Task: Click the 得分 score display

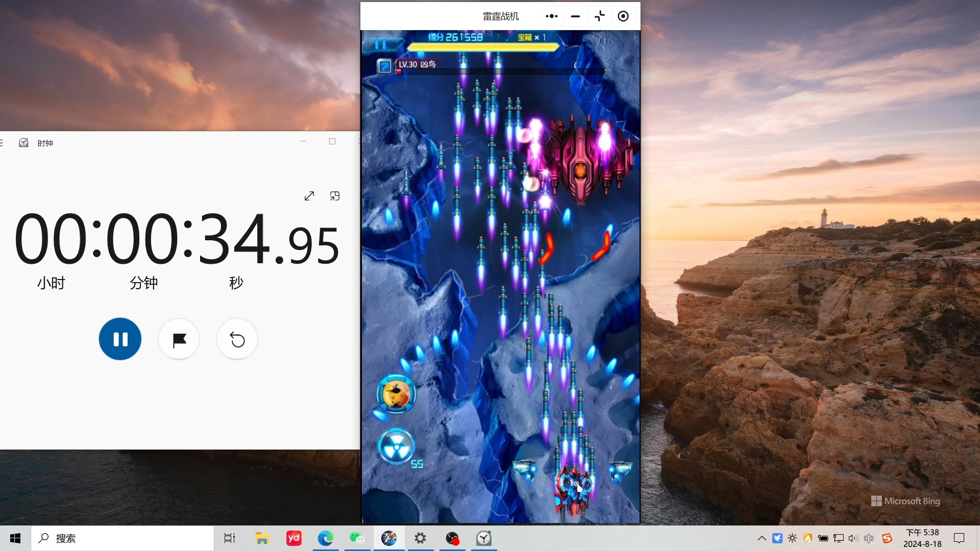Action: [455, 37]
